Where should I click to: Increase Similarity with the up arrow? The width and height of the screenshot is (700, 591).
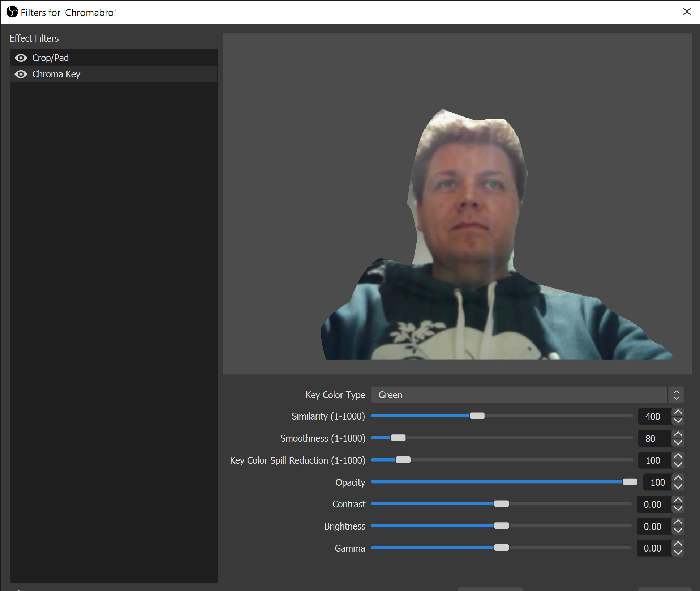coord(678,412)
